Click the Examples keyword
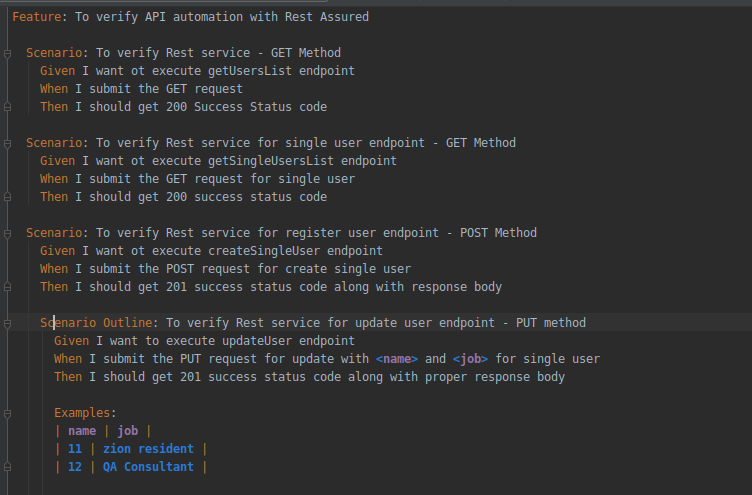This screenshot has height=495, width=752. (84, 413)
